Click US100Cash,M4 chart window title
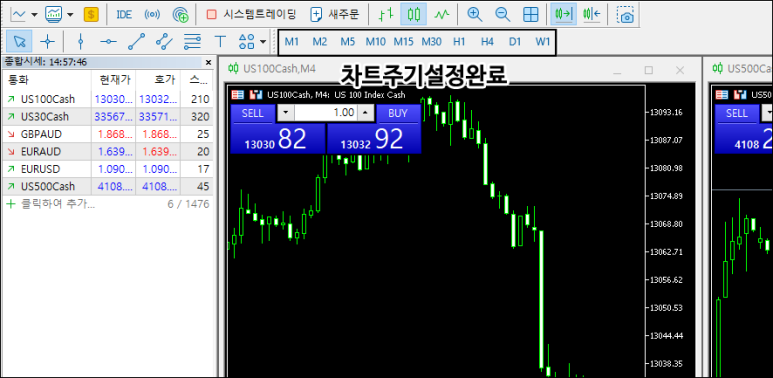This screenshot has width=773, height=378. click(279, 69)
